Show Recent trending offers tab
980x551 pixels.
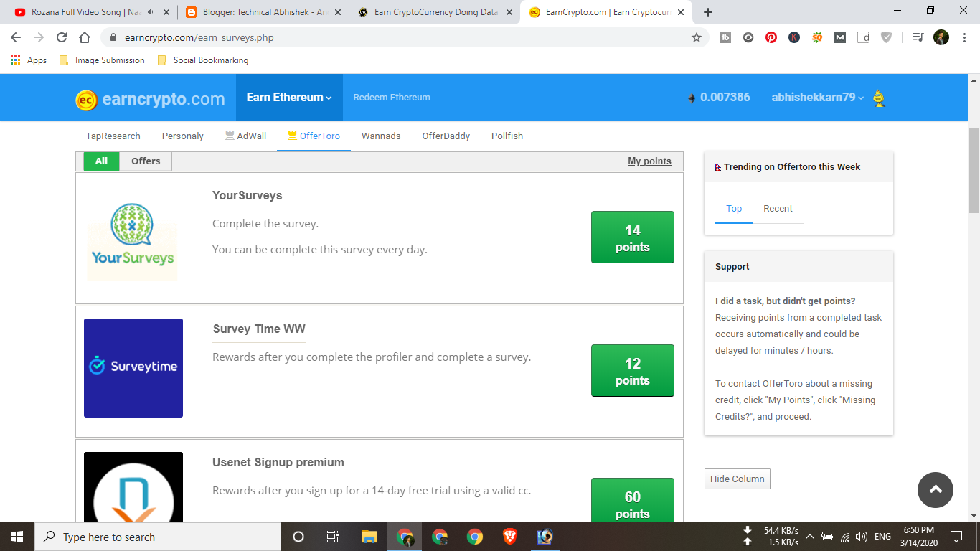coord(778,208)
